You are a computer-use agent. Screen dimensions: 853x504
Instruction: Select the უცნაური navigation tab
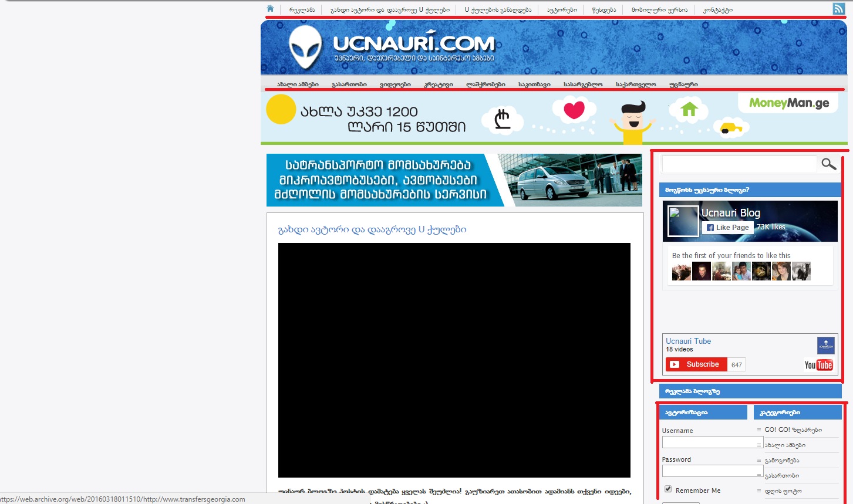pyautogui.click(x=683, y=84)
